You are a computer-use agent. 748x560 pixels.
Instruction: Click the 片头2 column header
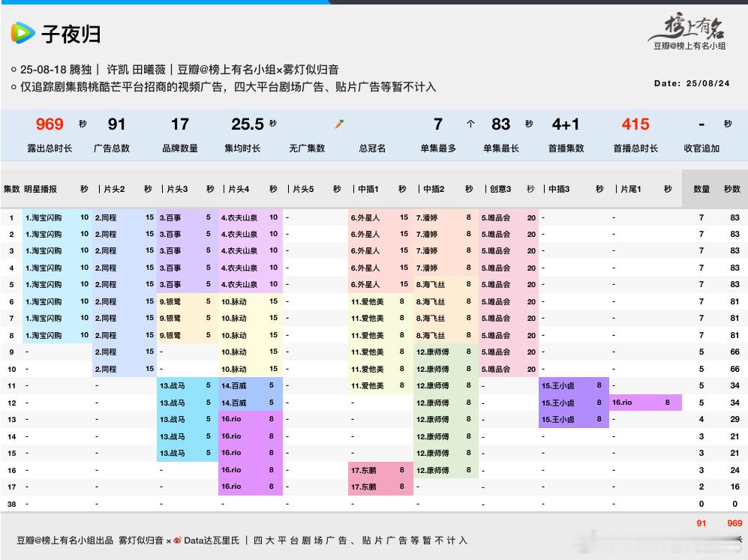click(115, 189)
